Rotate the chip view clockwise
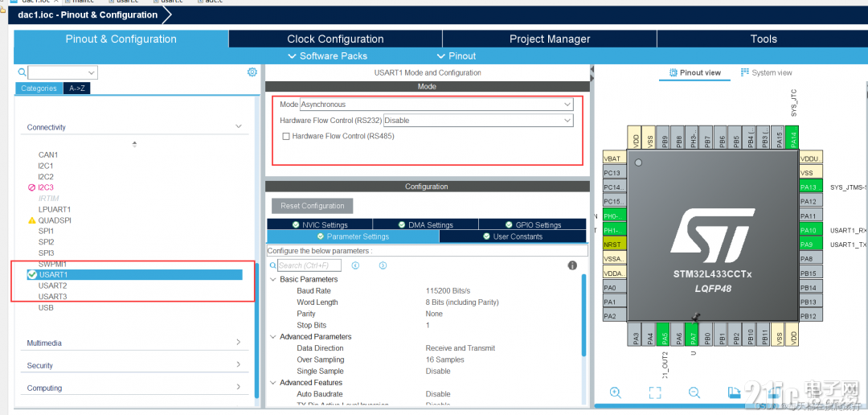 [x=734, y=392]
